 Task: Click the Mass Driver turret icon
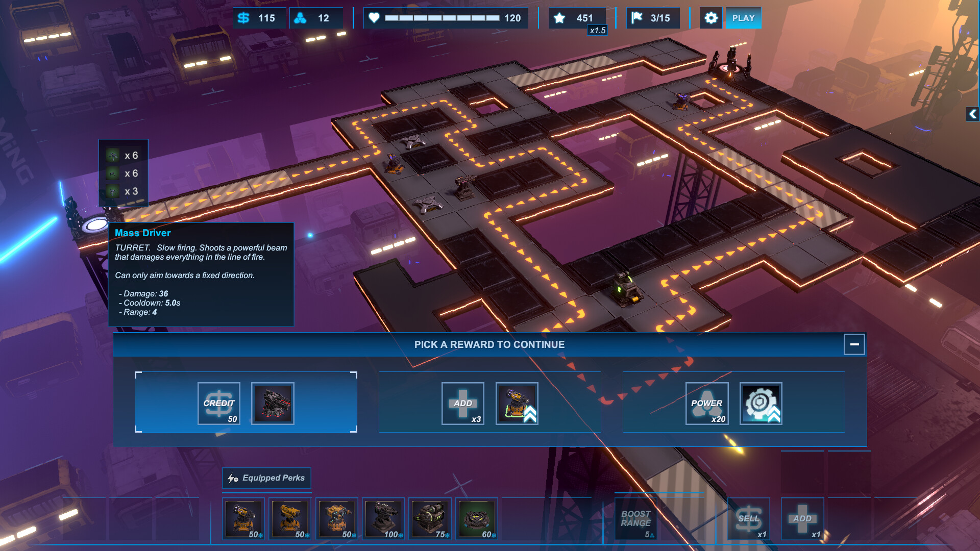click(x=273, y=403)
